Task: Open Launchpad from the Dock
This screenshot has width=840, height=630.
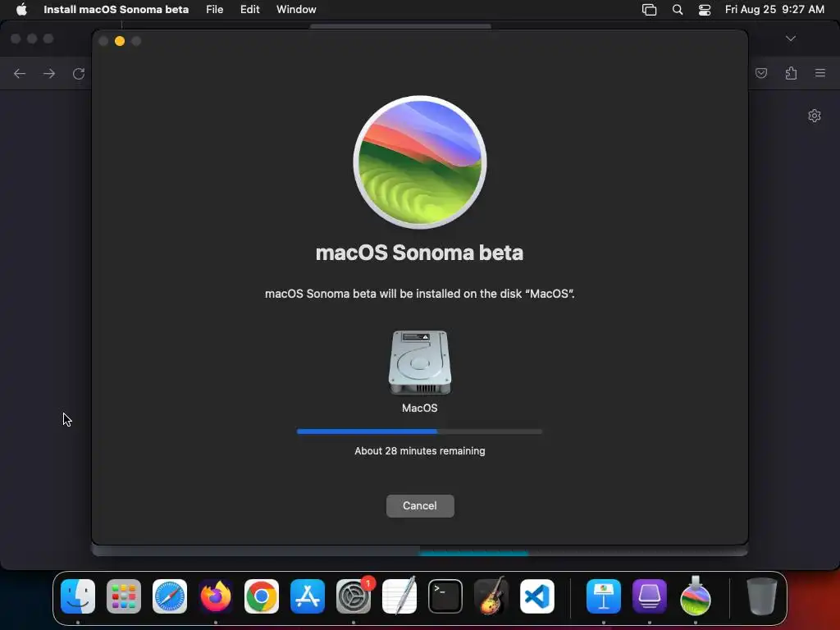Action: 124,596
